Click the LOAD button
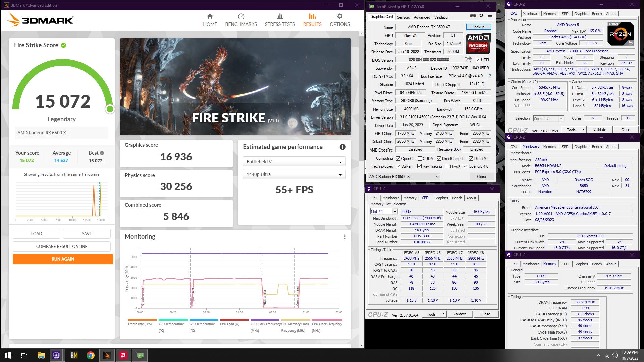This screenshot has height=362, width=644. (37, 234)
